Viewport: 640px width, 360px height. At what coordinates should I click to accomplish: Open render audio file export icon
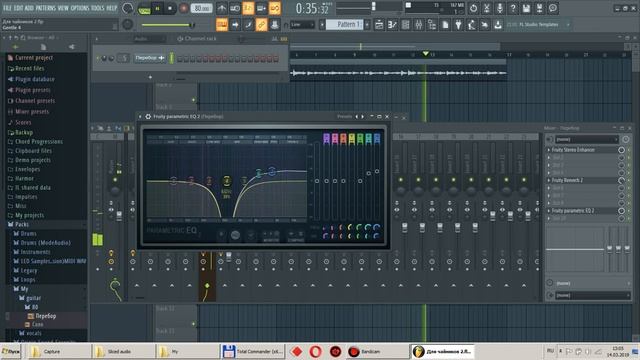[540, 8]
